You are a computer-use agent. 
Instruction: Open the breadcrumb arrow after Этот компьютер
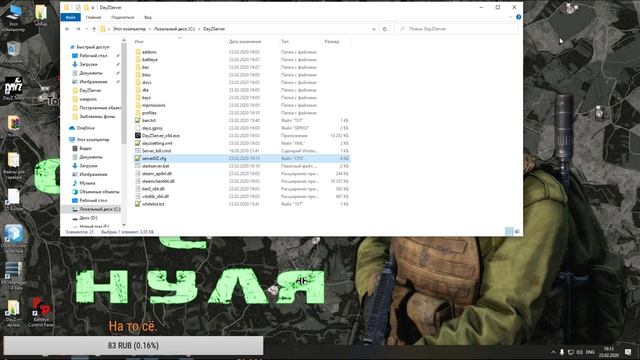[150, 29]
